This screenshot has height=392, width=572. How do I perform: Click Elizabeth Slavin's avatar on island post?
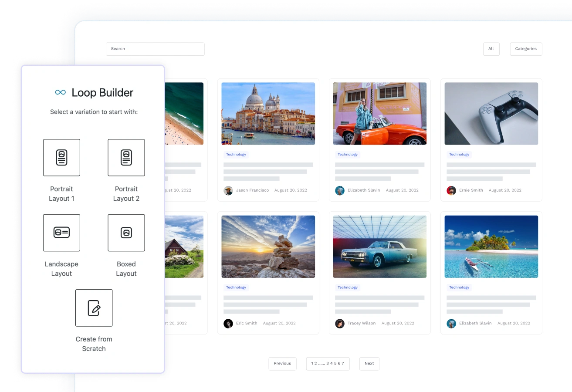[451, 323]
